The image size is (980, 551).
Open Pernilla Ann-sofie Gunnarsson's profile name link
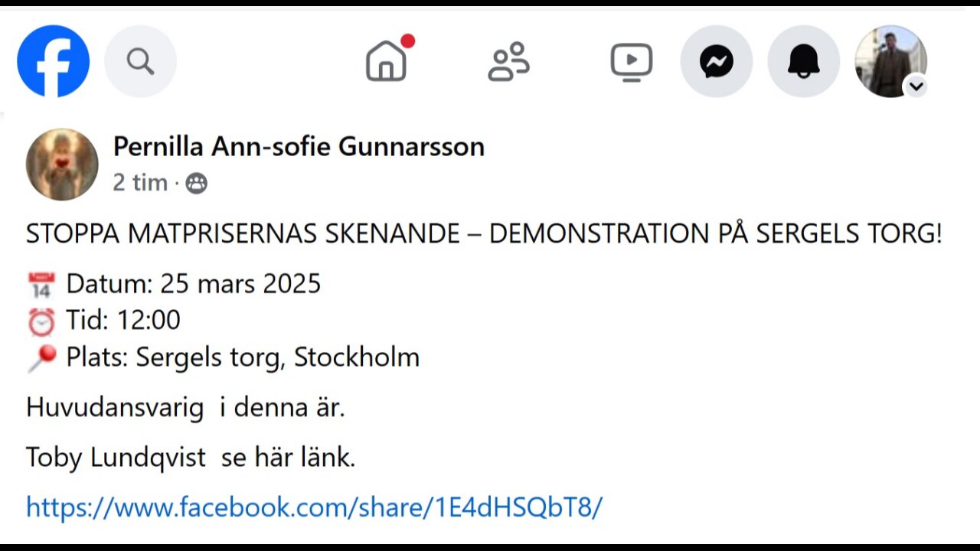tap(299, 146)
